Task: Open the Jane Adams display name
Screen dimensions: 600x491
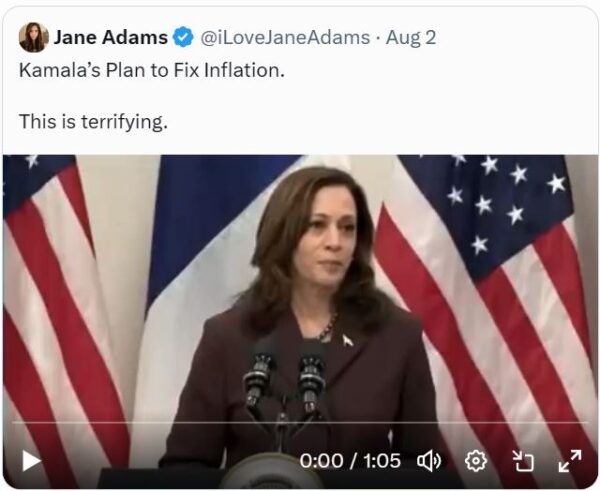Action: (x=111, y=37)
